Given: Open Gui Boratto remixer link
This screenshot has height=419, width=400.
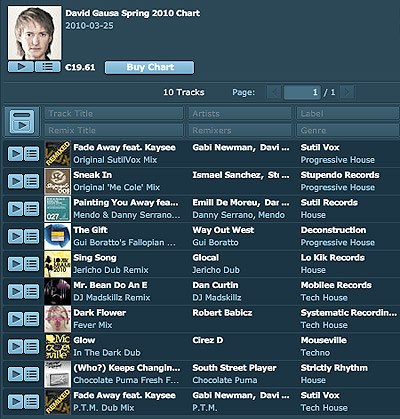Looking at the screenshot, I should (215, 242).
